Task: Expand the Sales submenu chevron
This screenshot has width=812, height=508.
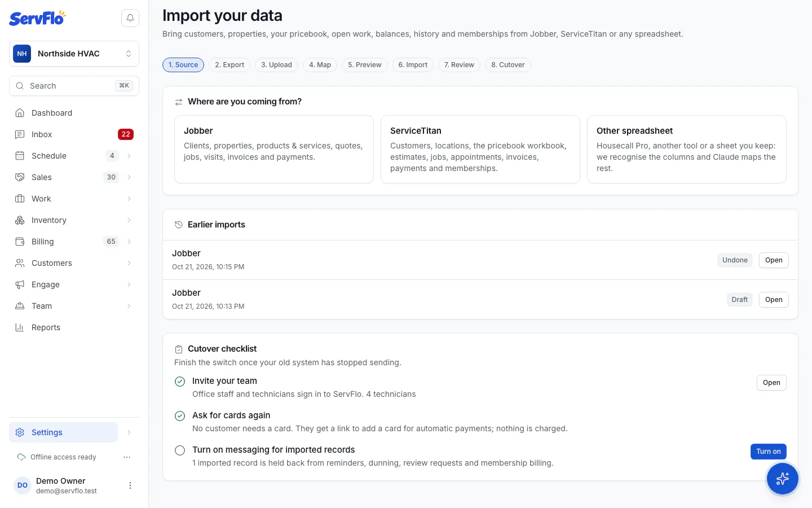Action: coord(129,177)
